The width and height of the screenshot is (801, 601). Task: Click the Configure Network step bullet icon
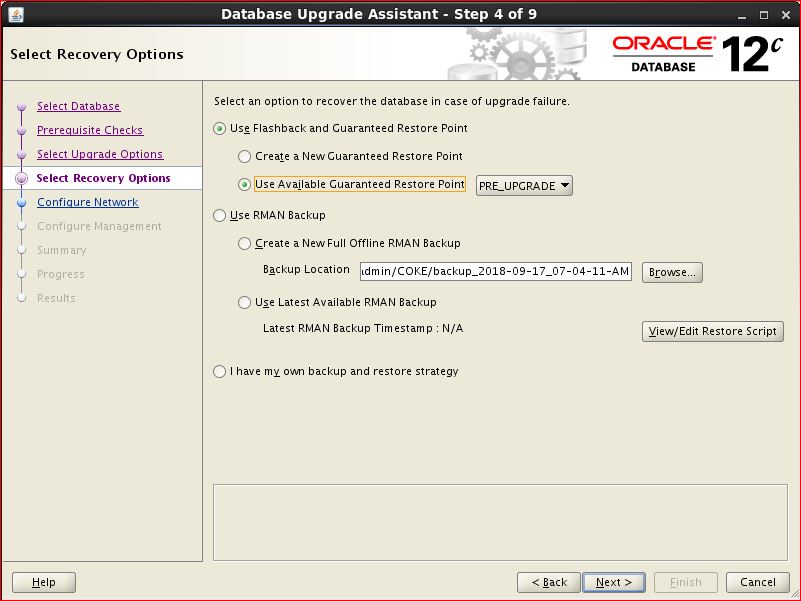[x=21, y=203]
